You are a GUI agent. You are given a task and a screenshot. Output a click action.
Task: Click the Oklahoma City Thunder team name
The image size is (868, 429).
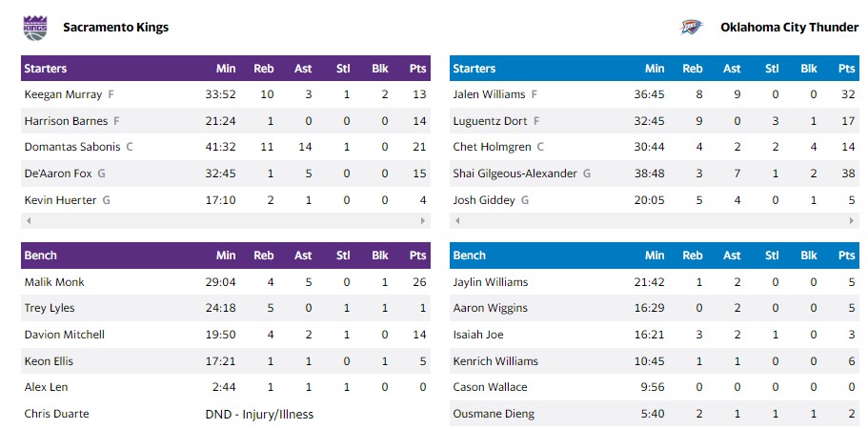(x=790, y=28)
